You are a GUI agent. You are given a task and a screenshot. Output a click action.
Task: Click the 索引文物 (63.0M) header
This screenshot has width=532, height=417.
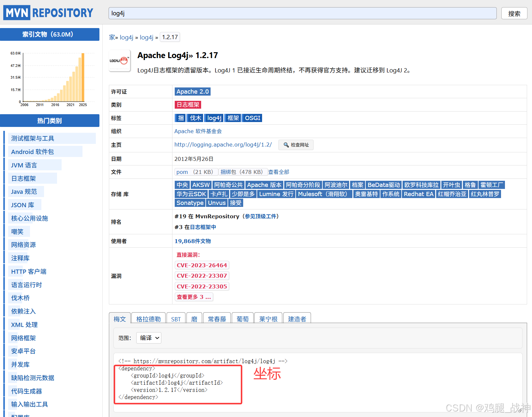click(50, 34)
